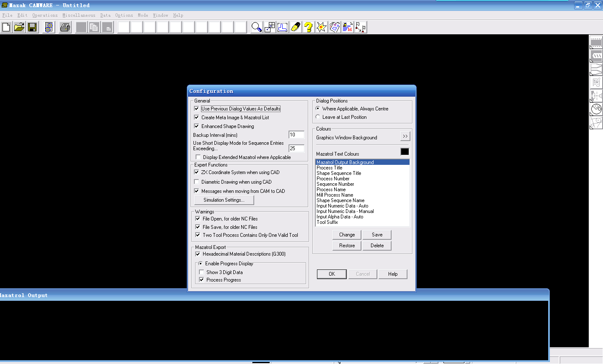Click the machine spindle layout sidebar icon
This screenshot has width=603, height=364.
(x=596, y=96)
